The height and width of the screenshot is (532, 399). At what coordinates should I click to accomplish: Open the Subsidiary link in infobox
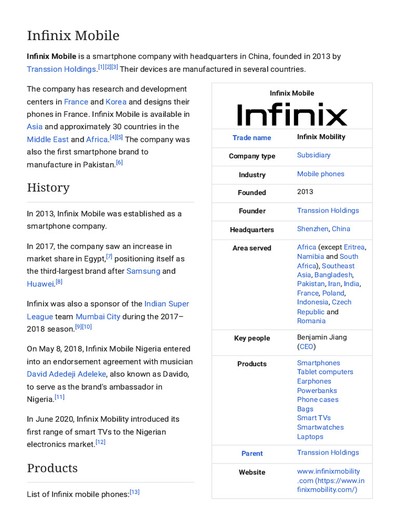coord(314,155)
